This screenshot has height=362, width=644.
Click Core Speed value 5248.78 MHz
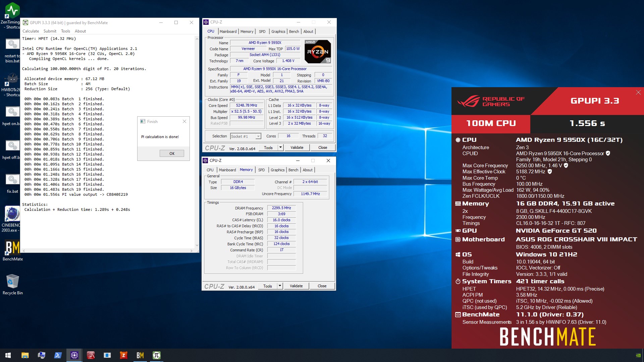[x=247, y=105]
